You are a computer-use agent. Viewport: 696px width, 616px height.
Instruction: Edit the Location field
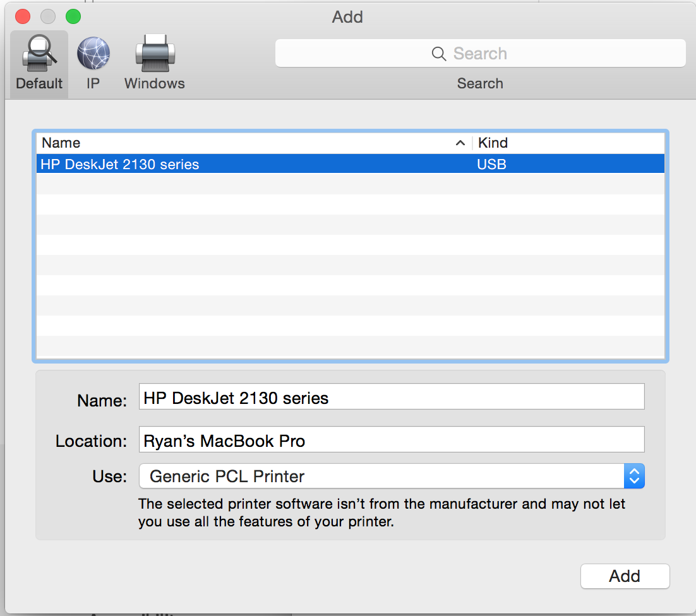pos(392,439)
